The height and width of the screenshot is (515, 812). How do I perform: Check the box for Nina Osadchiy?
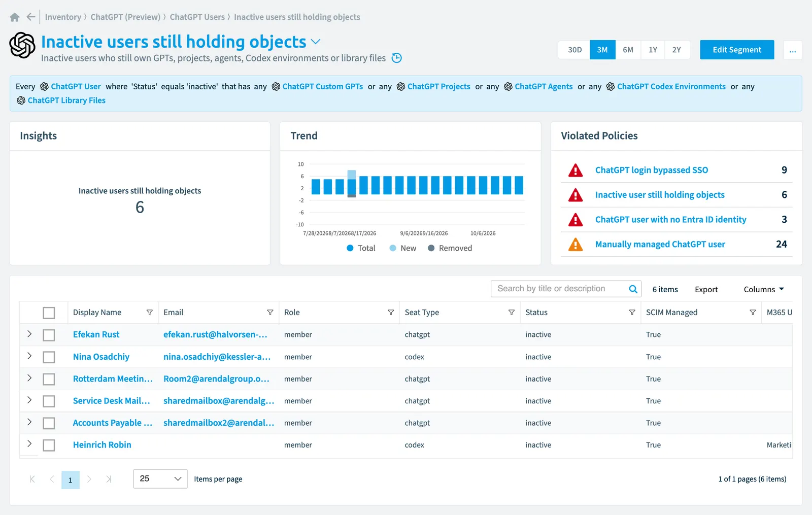click(x=49, y=357)
